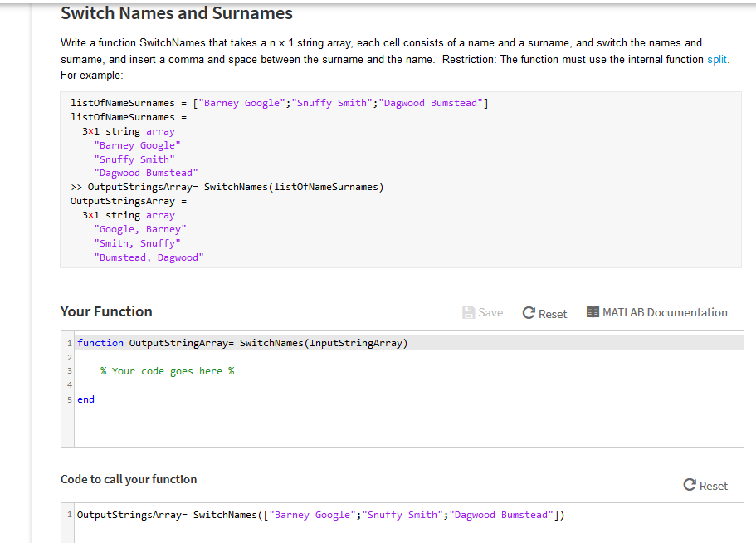Click the 'end' keyword on line 5
This screenshot has width=756, height=543.
85,399
